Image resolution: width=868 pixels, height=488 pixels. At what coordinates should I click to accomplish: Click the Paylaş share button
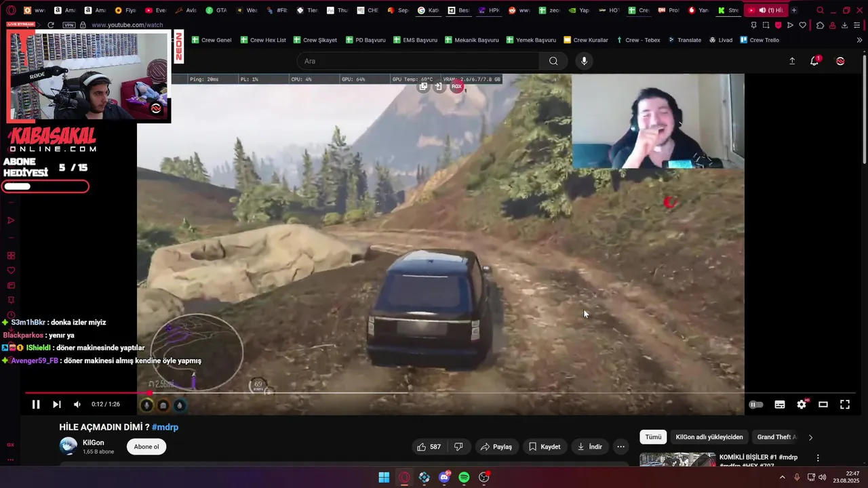point(496,447)
